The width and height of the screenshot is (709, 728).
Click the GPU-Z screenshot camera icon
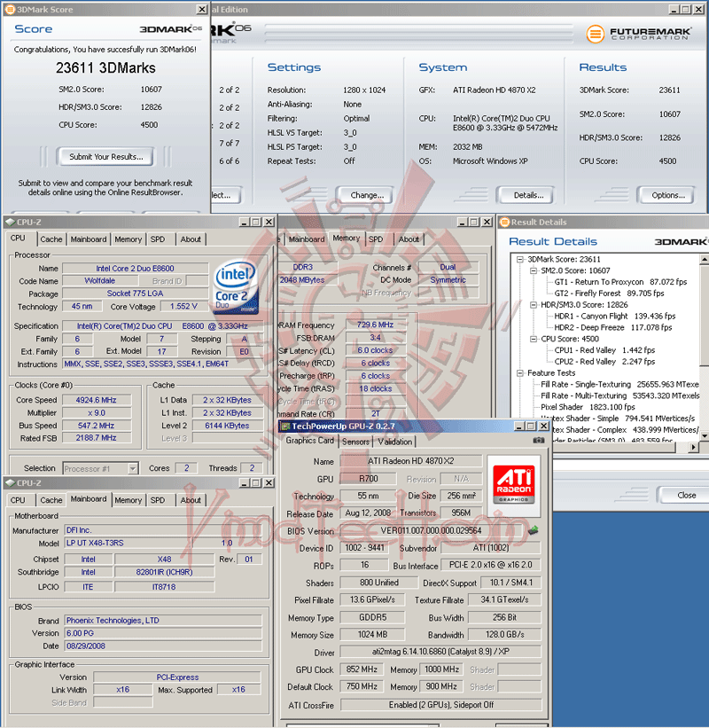[538, 440]
